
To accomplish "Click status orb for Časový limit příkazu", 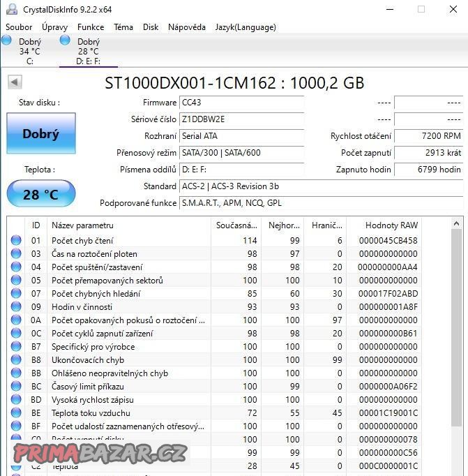I will click(x=16, y=386).
